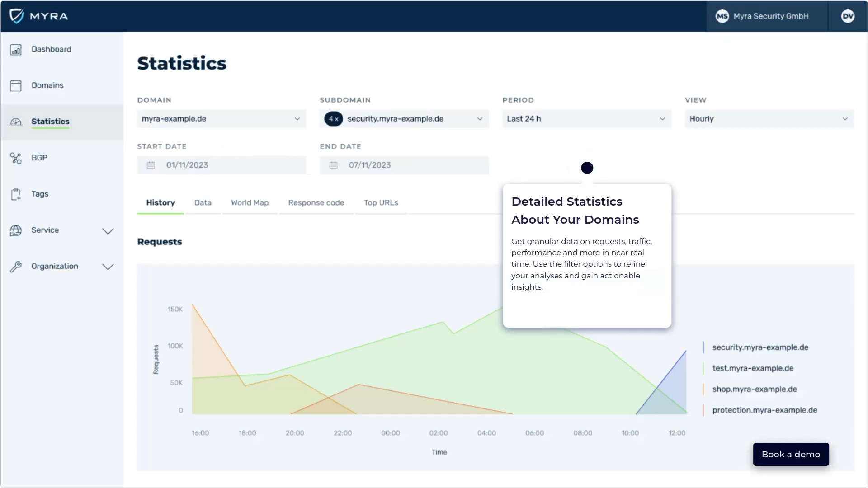
Task: Click the Myra shield logo
Action: tap(16, 16)
